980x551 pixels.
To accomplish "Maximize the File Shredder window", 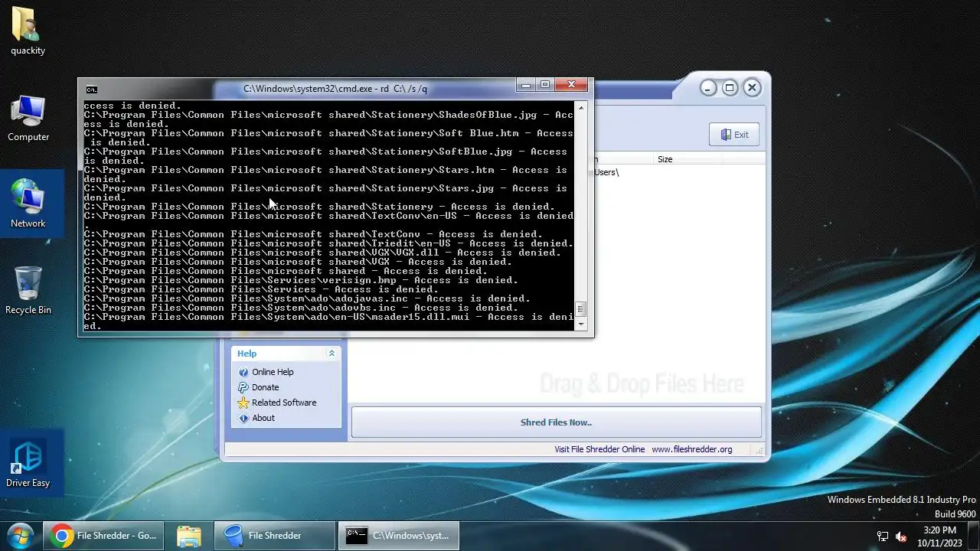I will [x=730, y=88].
